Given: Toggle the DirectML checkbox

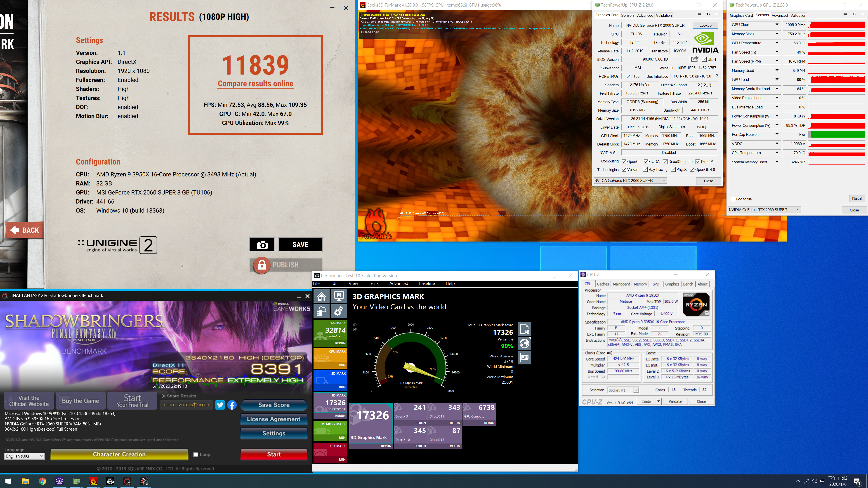Looking at the screenshot, I should (x=698, y=162).
